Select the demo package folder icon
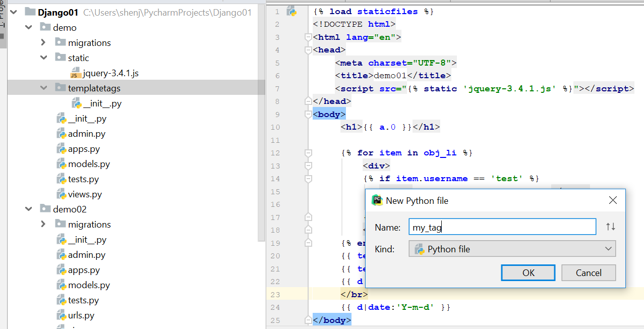Screen dimensions: 644x329 tap(45, 27)
